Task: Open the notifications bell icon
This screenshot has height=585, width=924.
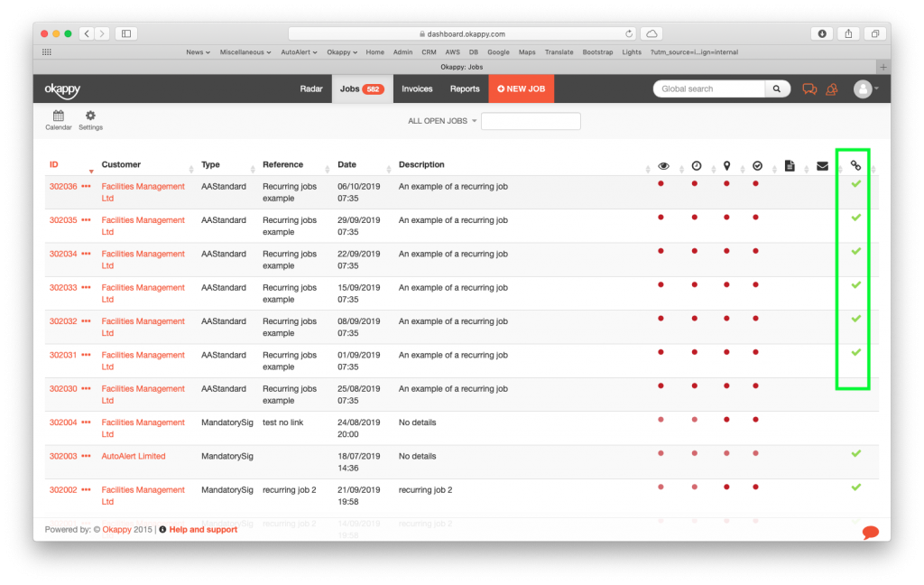Action: 831,89
